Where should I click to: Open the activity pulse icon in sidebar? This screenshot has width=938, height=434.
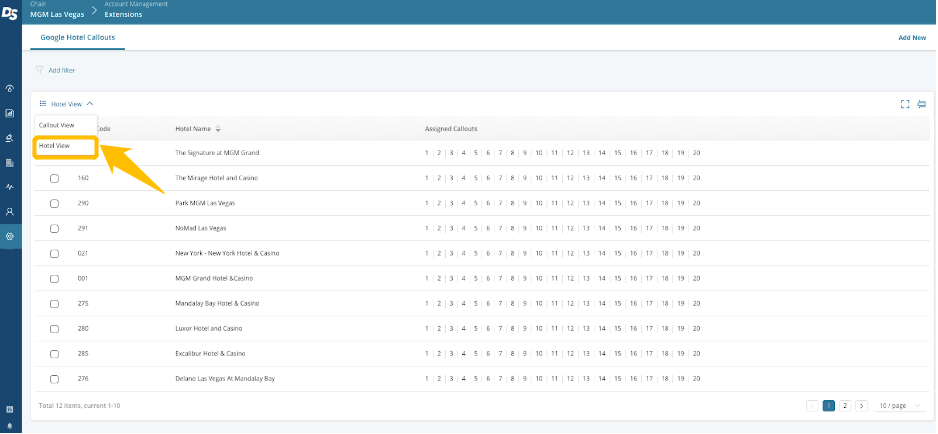click(10, 187)
